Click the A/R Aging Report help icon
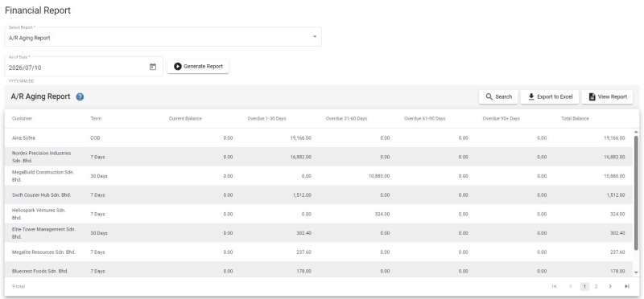 point(80,96)
